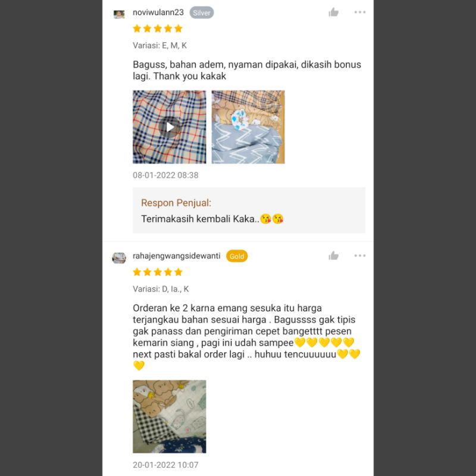The height and width of the screenshot is (476, 476).
Task: Open more options for noviwulann23's review
Action: [360, 12]
